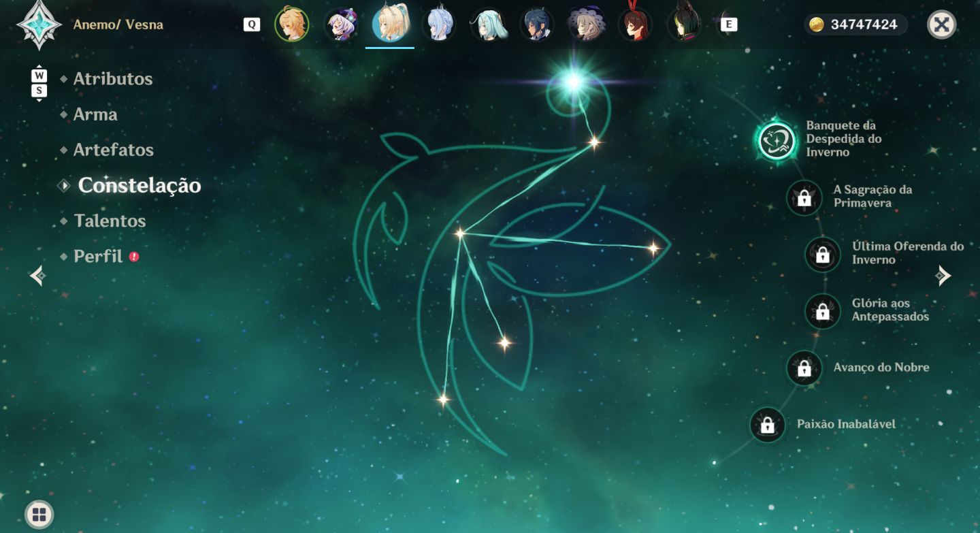The height and width of the screenshot is (533, 980).
Task: Switch to the pale-blue braided hair avatar
Action: point(439,25)
